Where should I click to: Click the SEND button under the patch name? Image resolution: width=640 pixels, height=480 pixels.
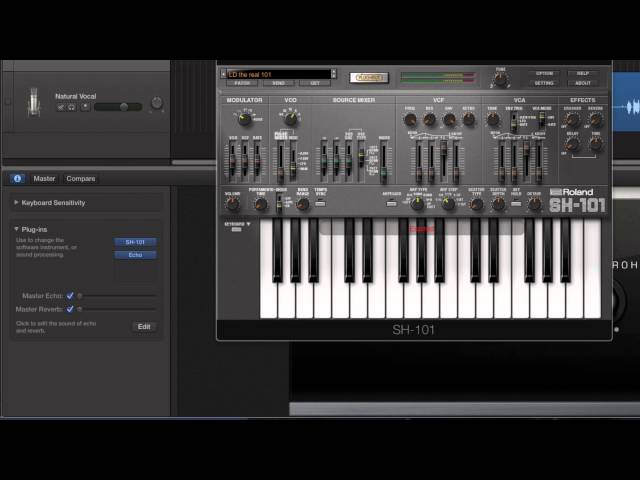(278, 83)
